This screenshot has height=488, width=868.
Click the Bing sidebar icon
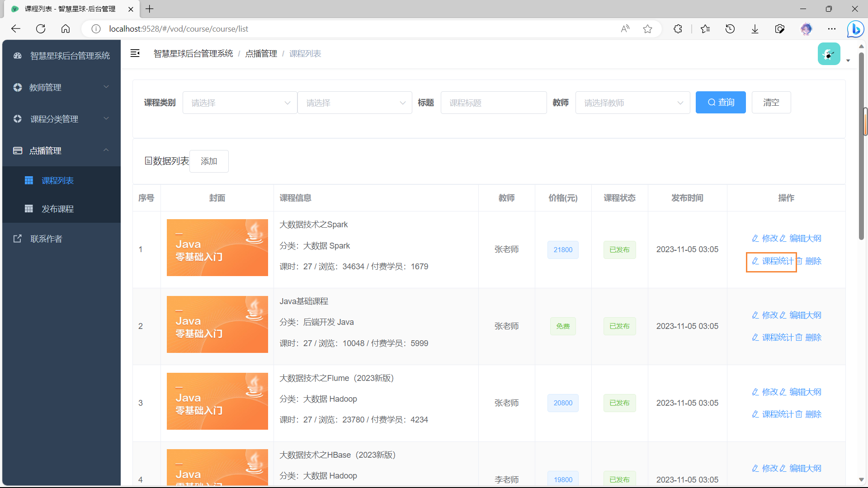[x=855, y=29]
